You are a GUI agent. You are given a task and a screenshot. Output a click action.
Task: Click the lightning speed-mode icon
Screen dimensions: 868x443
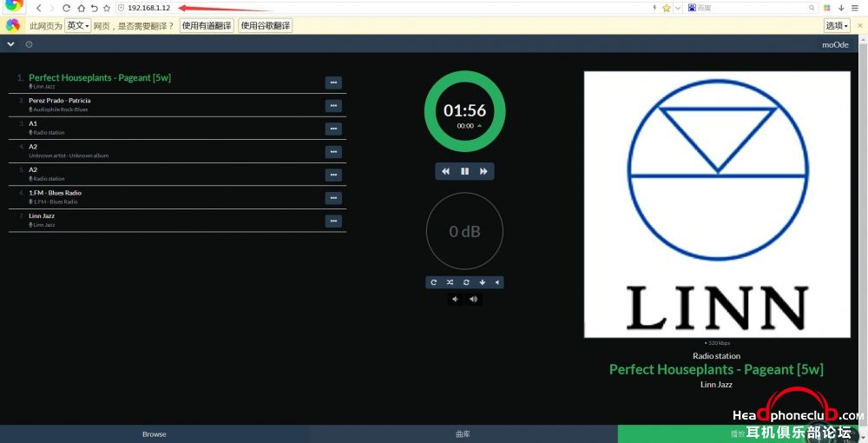pos(654,8)
